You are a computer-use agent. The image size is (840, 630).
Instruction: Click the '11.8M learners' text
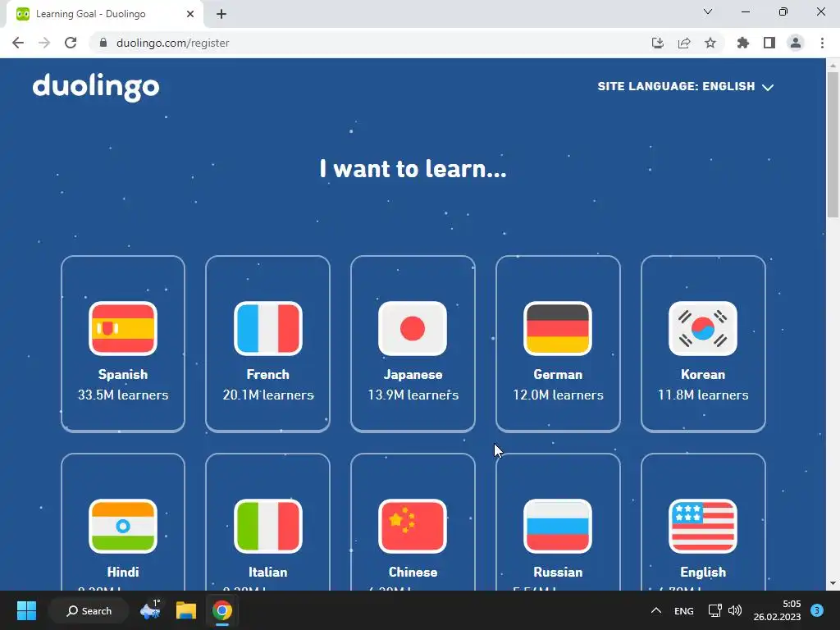point(703,395)
